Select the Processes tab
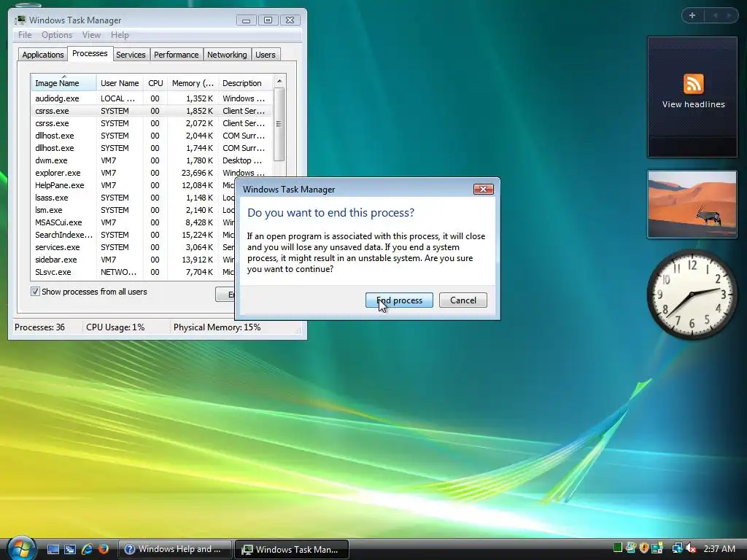Image resolution: width=747 pixels, height=560 pixels. click(90, 53)
